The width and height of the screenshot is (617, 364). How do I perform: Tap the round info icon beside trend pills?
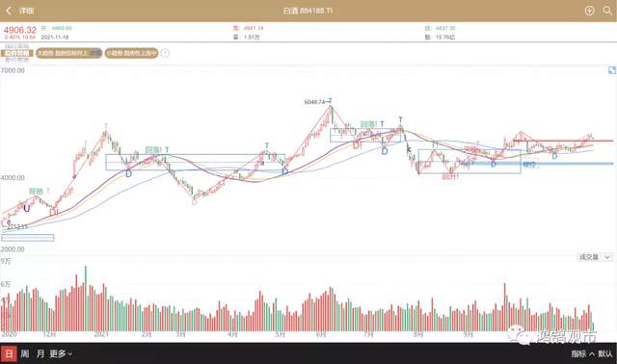click(165, 53)
